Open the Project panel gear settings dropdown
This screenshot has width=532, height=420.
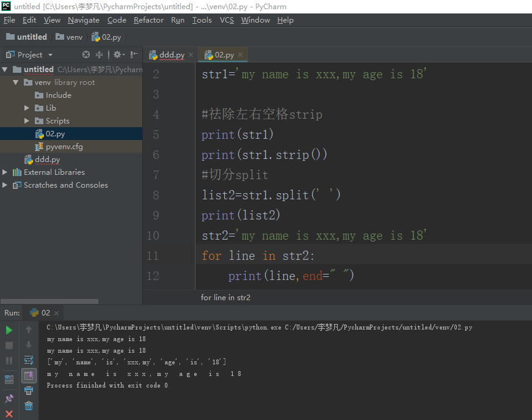pyautogui.click(x=118, y=54)
